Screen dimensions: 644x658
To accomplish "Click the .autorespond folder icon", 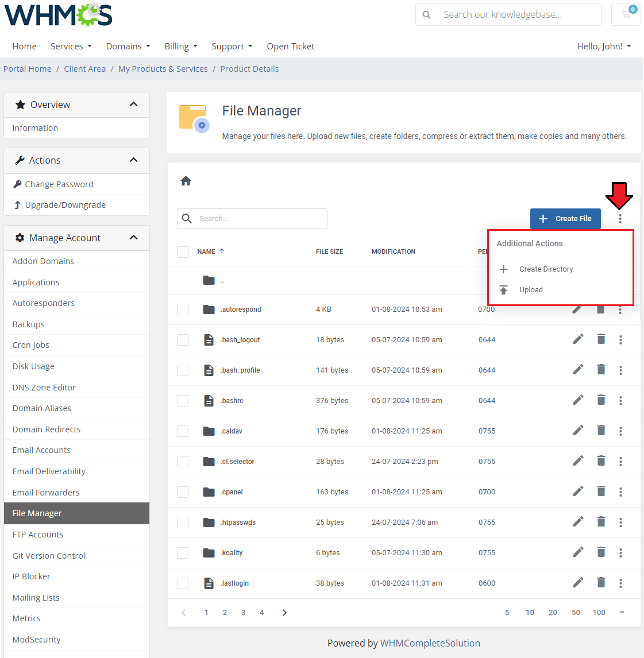I will click(209, 309).
